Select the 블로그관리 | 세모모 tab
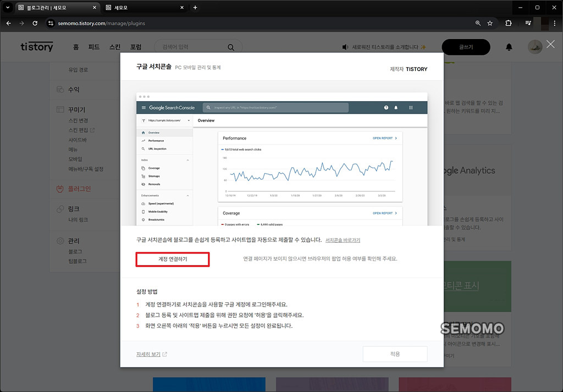The height and width of the screenshot is (392, 563). click(57, 8)
